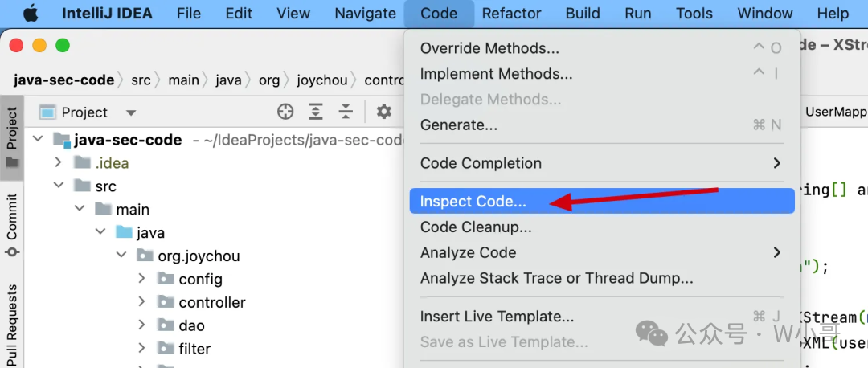Select Generate... menu entry
The image size is (868, 368).
pyautogui.click(x=602, y=125)
